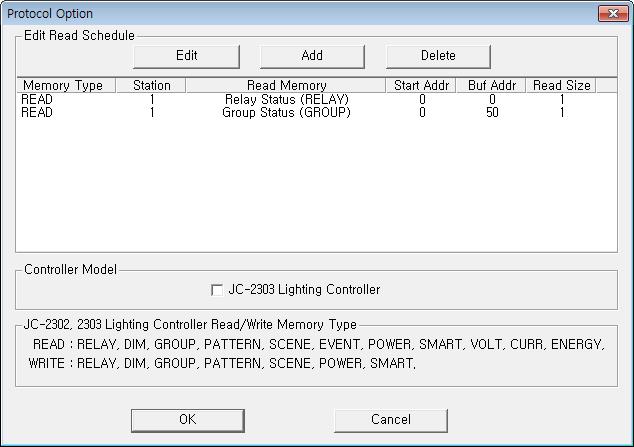The width and height of the screenshot is (634, 447).
Task: Close the Protocol Option window
Action: pyautogui.click(x=611, y=13)
